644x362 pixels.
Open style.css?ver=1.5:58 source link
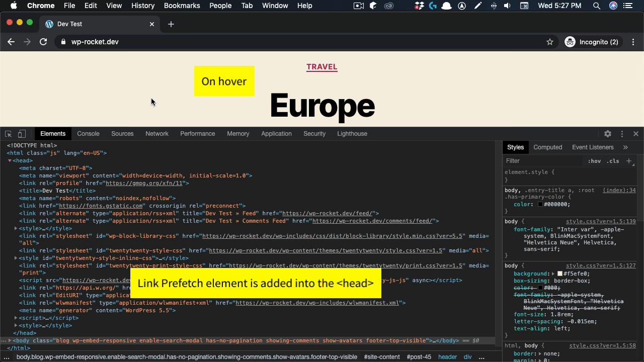[602, 345]
